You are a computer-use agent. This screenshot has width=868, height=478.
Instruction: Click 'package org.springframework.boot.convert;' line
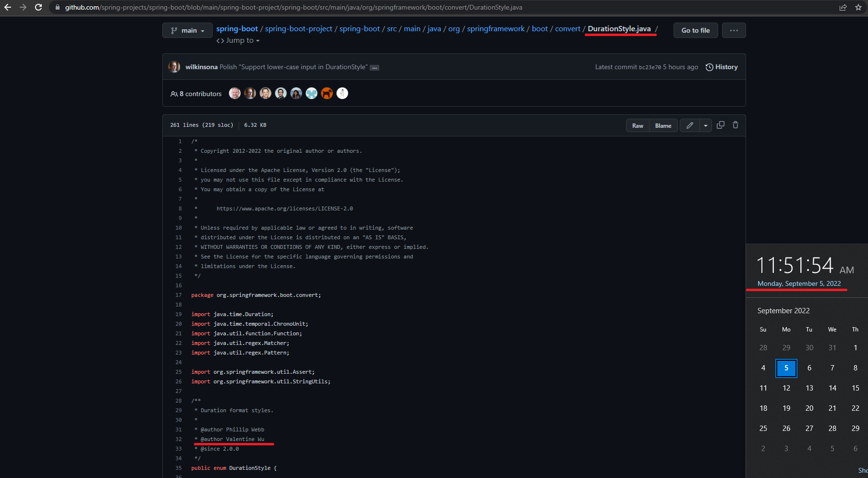(x=256, y=295)
